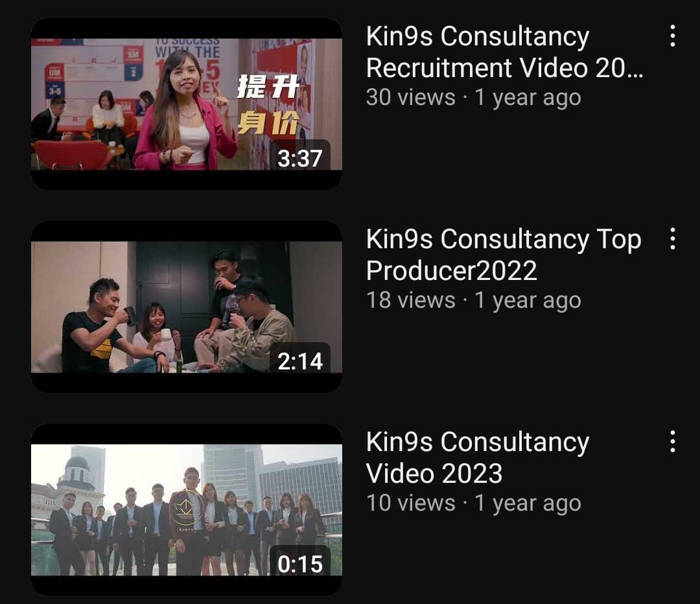Play the Top Producer2022 thumbnail

[187, 307]
